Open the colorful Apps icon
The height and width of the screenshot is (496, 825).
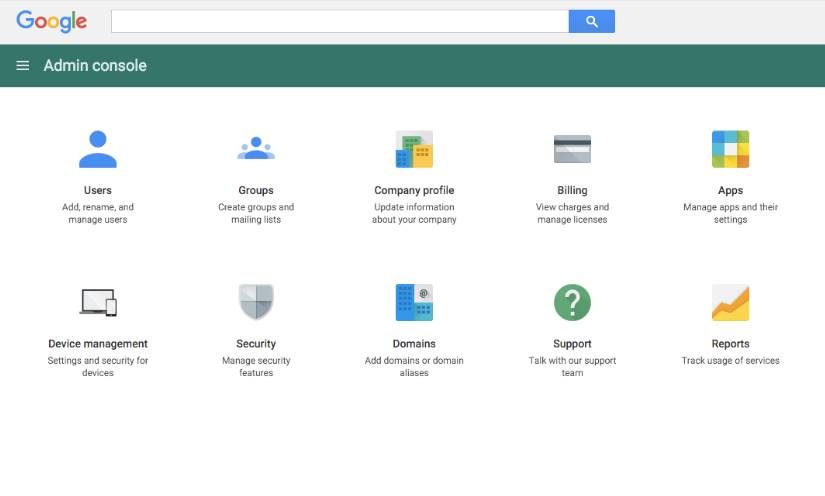click(730, 149)
